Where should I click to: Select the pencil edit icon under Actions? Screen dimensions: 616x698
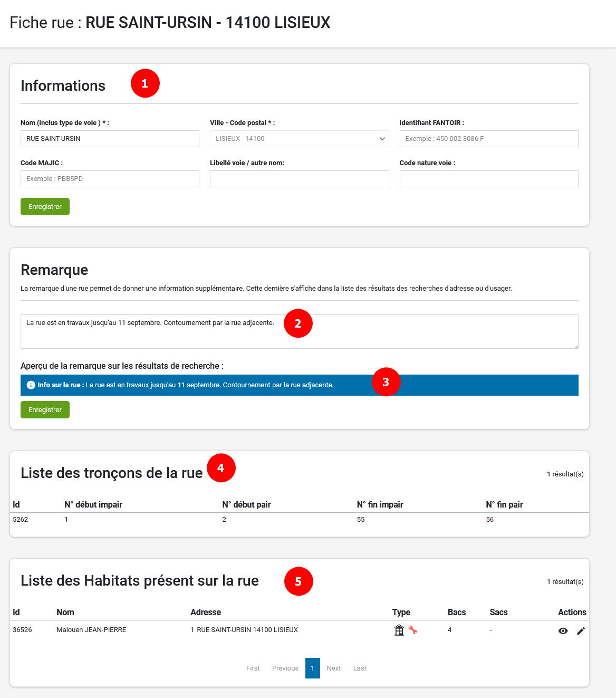581,630
